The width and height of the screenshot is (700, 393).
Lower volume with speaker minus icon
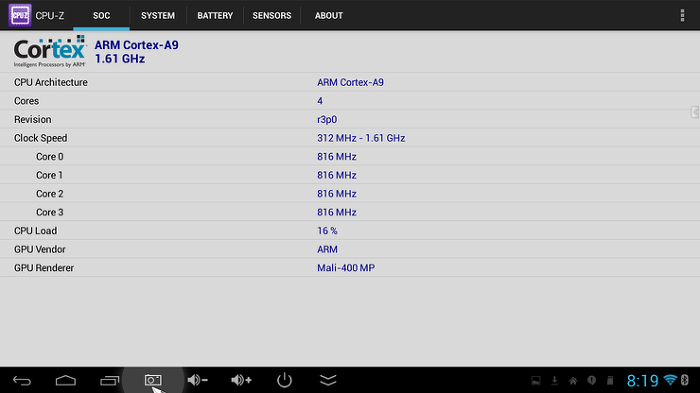coord(197,380)
